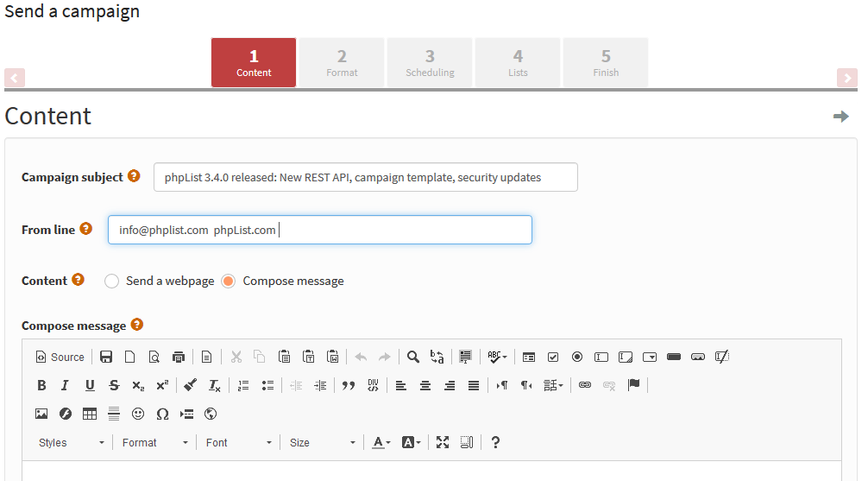Click the Insert Link chain icon
This screenshot has height=481, width=868.
click(585, 385)
